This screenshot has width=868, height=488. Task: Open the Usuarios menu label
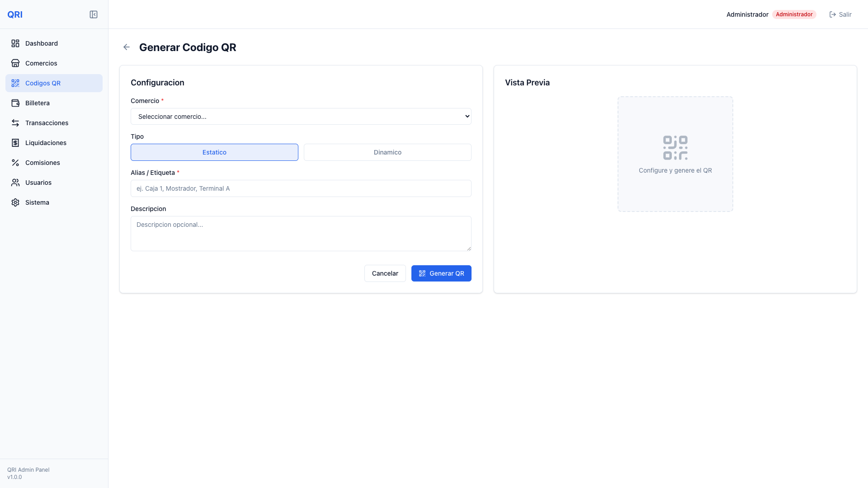click(38, 183)
